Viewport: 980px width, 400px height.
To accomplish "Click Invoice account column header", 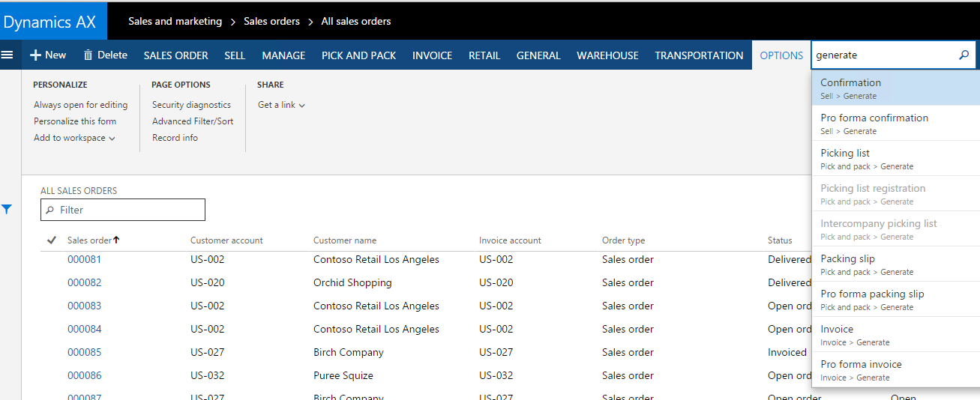I will click(510, 240).
